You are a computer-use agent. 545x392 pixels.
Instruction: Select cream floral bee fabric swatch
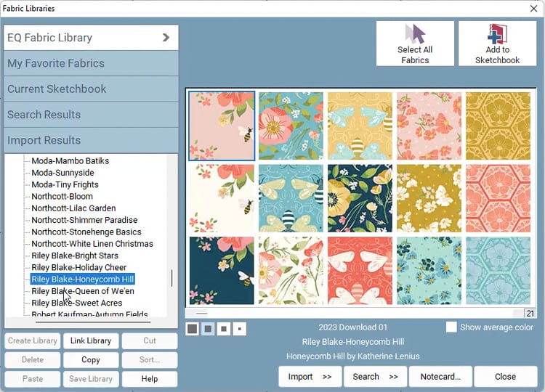[222, 198]
